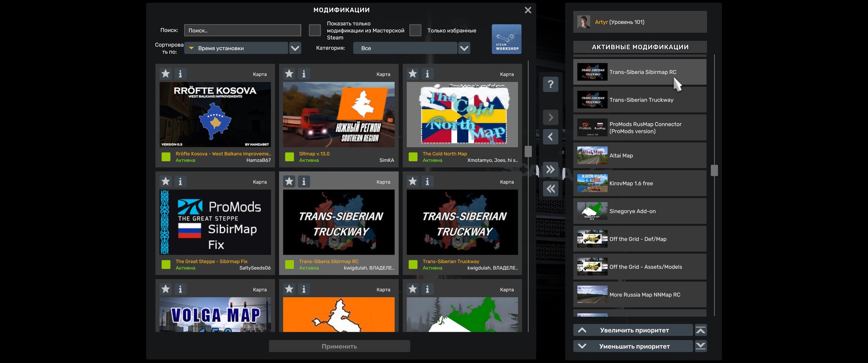Click HamzaB67 author name
The width and height of the screenshot is (868, 363).
[259, 160]
